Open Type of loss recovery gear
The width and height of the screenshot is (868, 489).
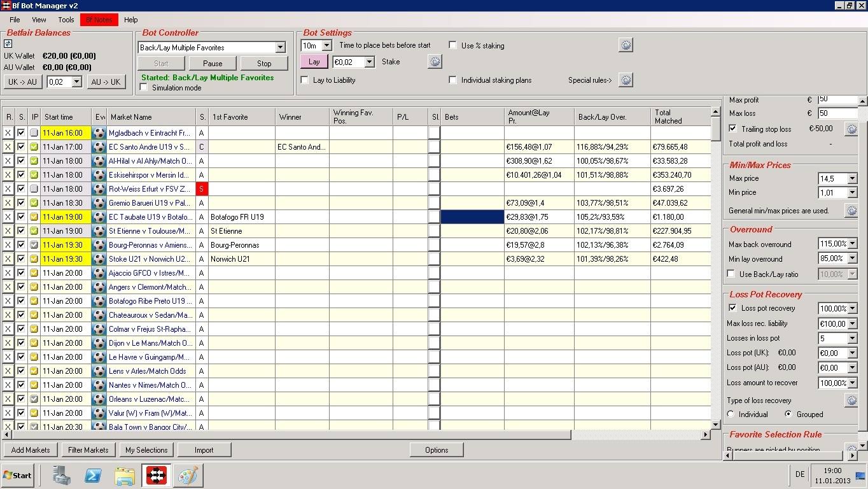851,400
